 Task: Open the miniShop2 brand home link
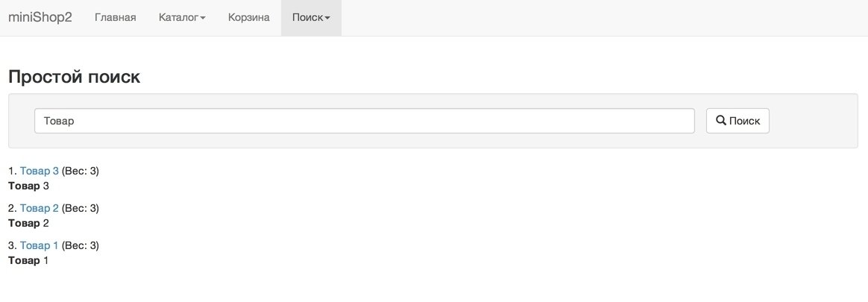[40, 17]
